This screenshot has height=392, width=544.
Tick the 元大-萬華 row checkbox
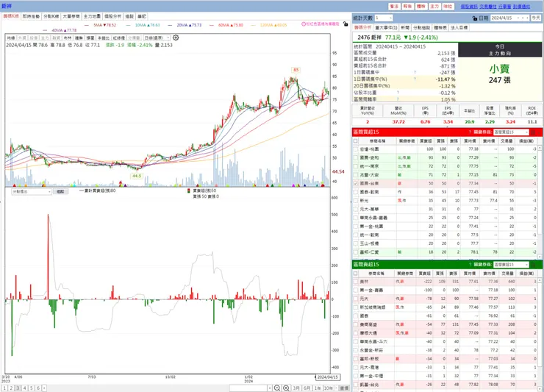click(x=355, y=209)
